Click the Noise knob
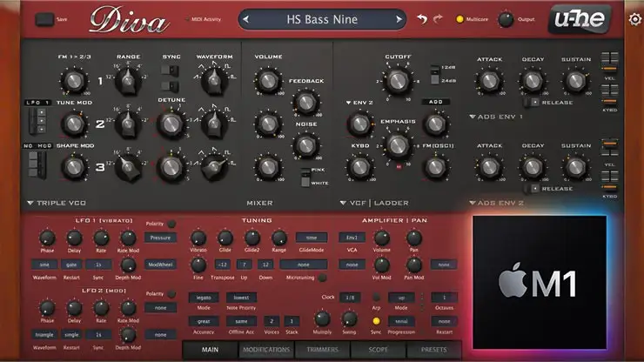 (x=306, y=144)
